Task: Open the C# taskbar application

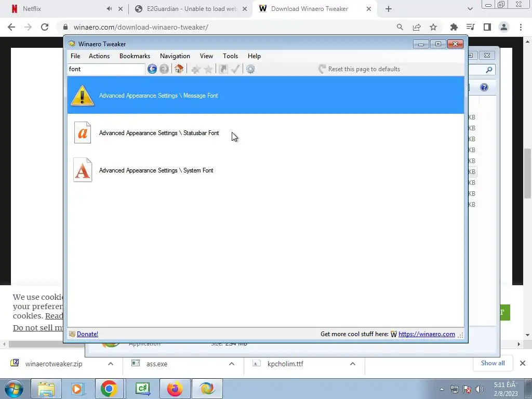Action: [143, 389]
